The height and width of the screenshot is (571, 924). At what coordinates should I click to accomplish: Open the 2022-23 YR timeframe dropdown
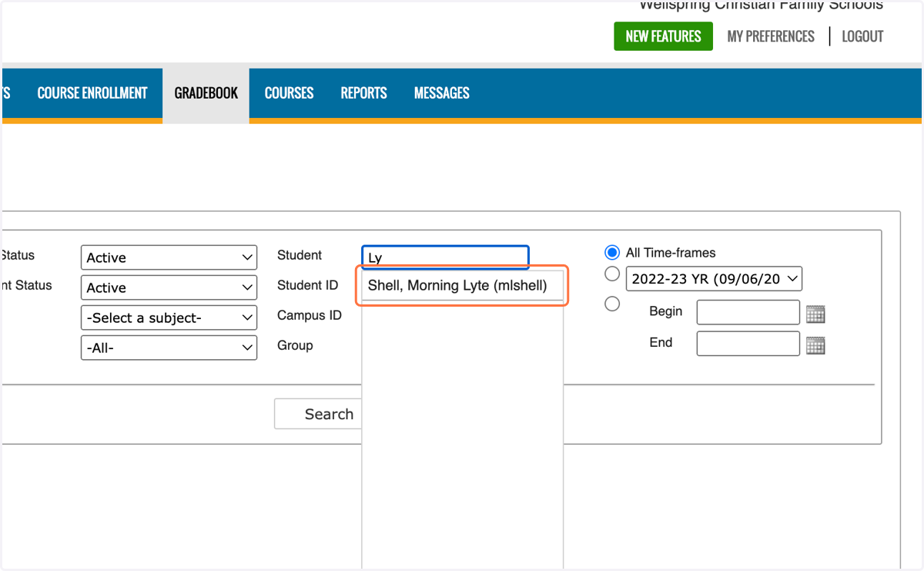click(714, 278)
